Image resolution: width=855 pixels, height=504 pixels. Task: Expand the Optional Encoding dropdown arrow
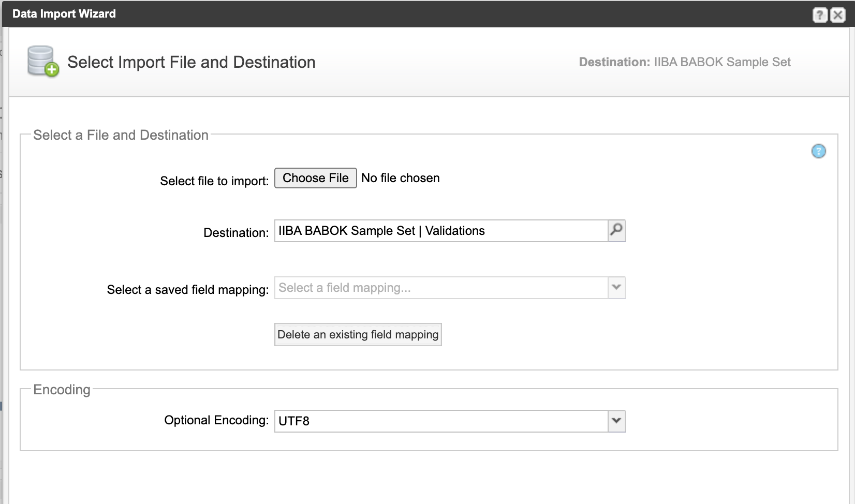tap(616, 421)
